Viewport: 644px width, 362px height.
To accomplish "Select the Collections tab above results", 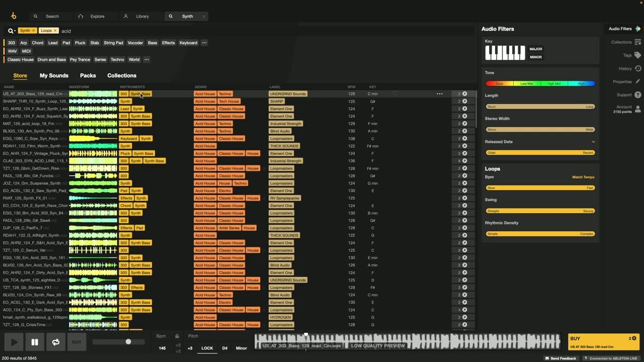I will coord(122,75).
